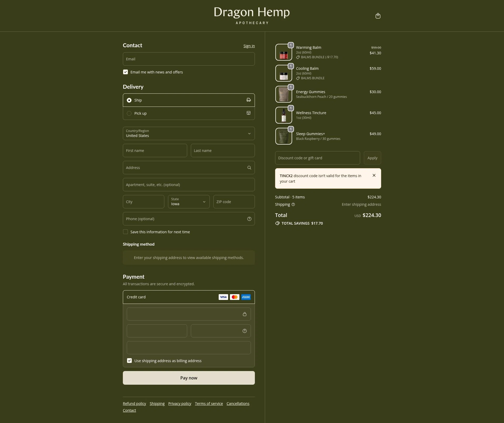This screenshot has width=504, height=423.
Task: Uncheck Email me with news and offers
Action: click(x=125, y=72)
